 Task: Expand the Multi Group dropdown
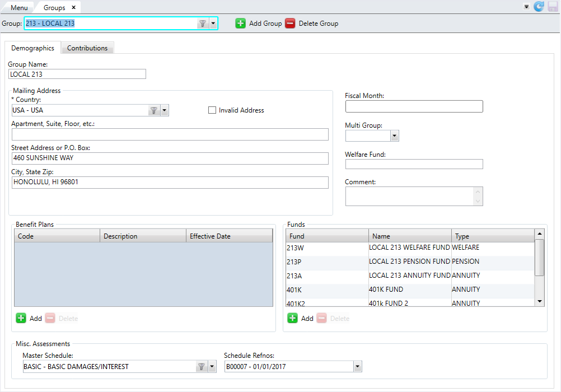tap(394, 136)
